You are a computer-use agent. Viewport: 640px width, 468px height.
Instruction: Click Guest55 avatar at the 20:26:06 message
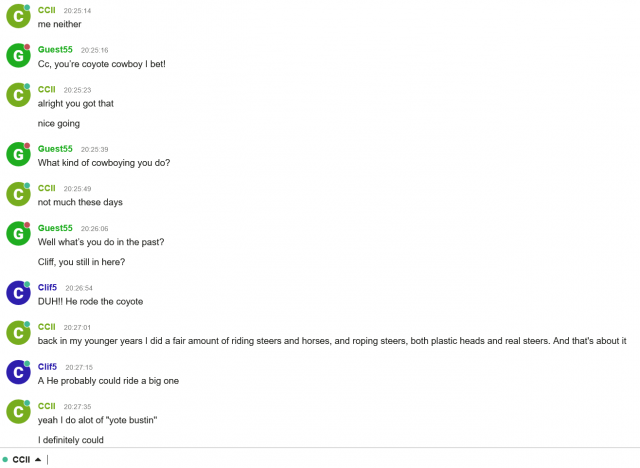(18, 233)
